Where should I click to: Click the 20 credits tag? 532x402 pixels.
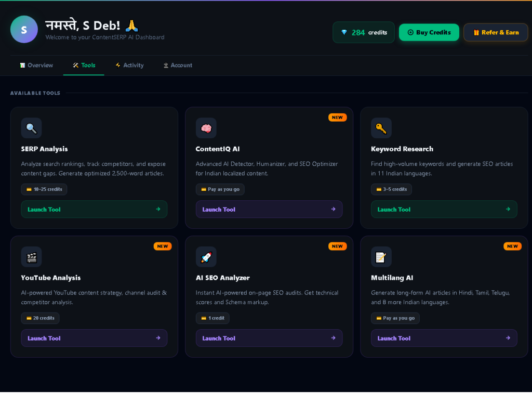pyautogui.click(x=40, y=318)
